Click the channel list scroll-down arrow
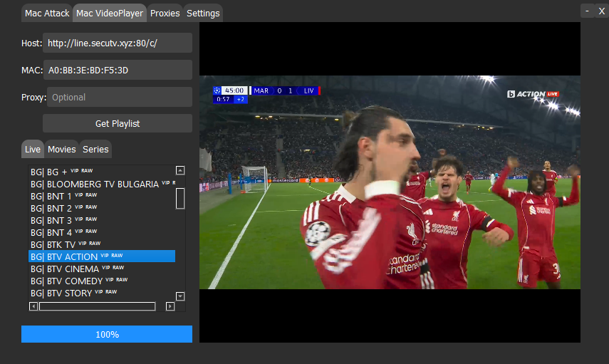The image size is (609, 364). [180, 296]
